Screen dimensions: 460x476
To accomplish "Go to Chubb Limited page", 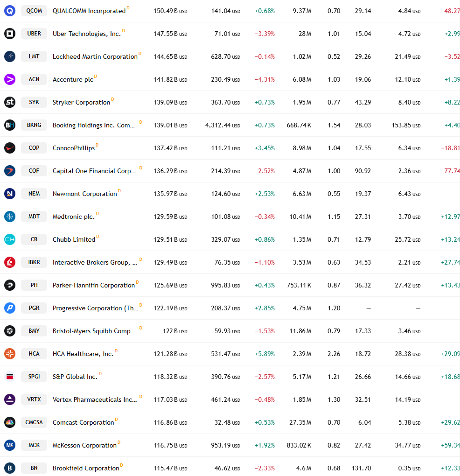I will (x=74, y=239).
